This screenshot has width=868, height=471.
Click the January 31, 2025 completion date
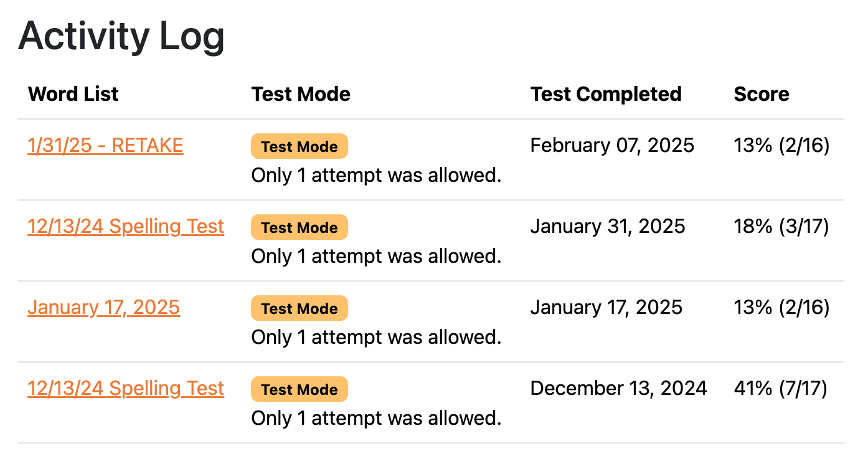tap(607, 226)
